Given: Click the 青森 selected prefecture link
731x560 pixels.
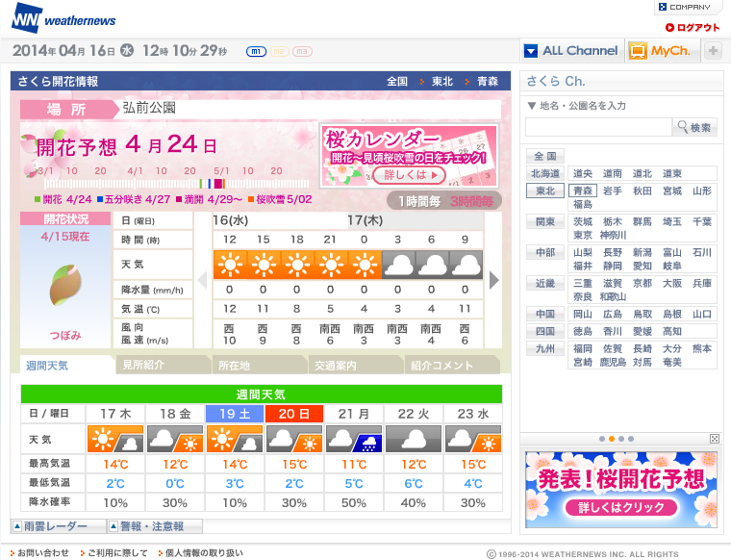Looking at the screenshot, I should pyautogui.click(x=582, y=191).
